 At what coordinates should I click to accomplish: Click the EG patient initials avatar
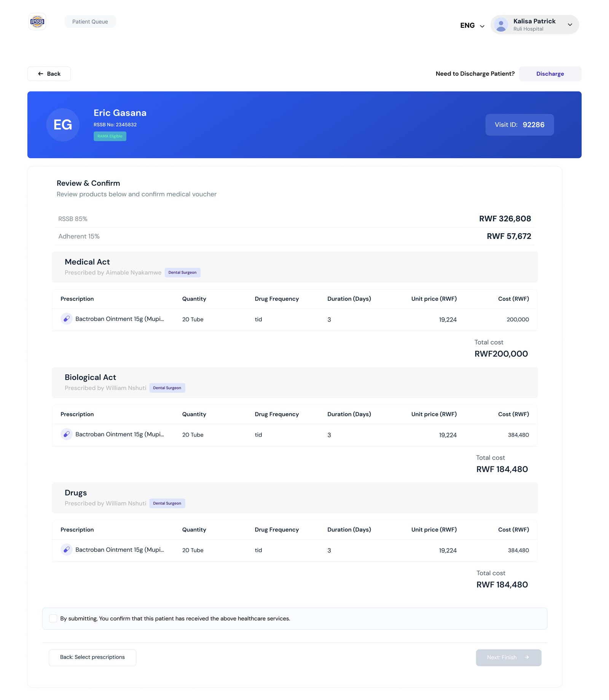click(x=63, y=125)
